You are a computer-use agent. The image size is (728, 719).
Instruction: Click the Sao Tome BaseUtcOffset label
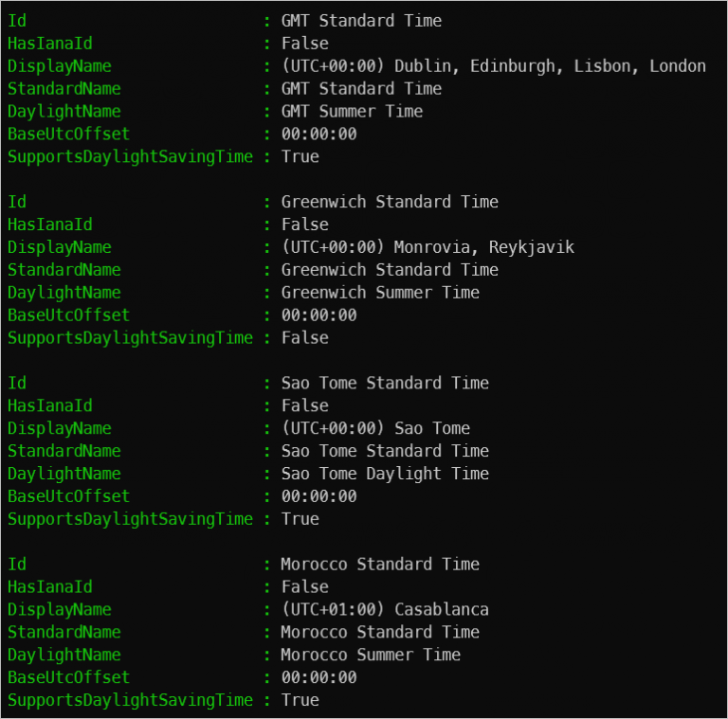68,496
